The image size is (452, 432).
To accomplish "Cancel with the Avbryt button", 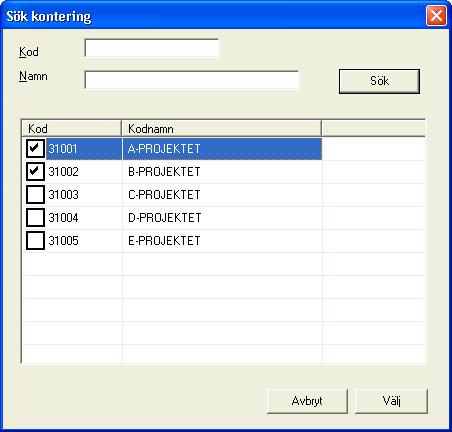I will 307,401.
